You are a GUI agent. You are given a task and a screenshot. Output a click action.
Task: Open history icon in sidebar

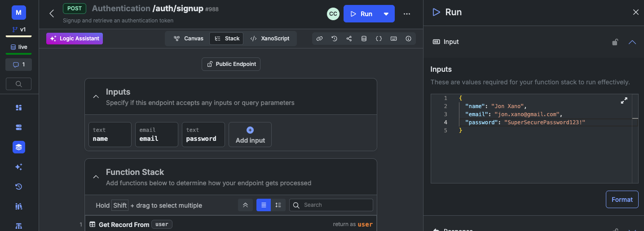18,187
